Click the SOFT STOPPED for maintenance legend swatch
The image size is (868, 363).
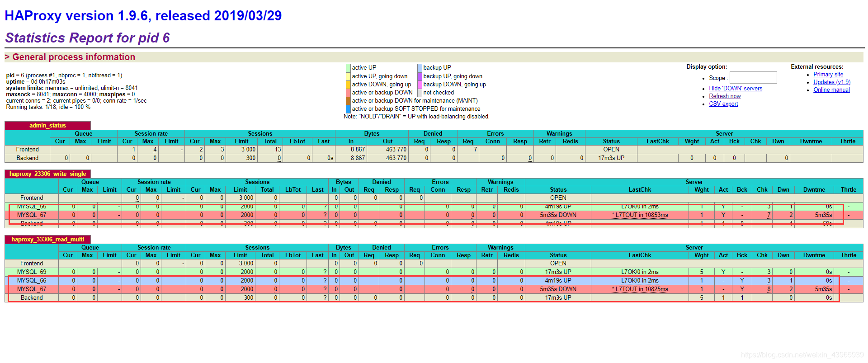[348, 109]
